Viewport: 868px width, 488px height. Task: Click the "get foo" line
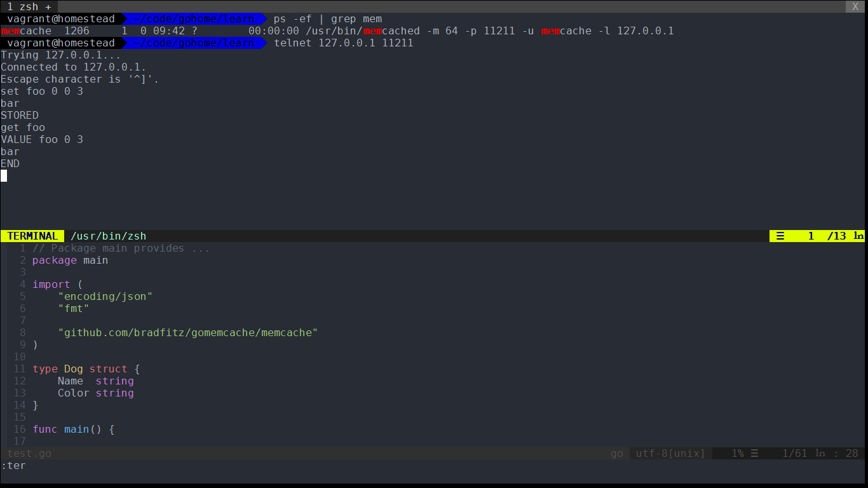23,128
